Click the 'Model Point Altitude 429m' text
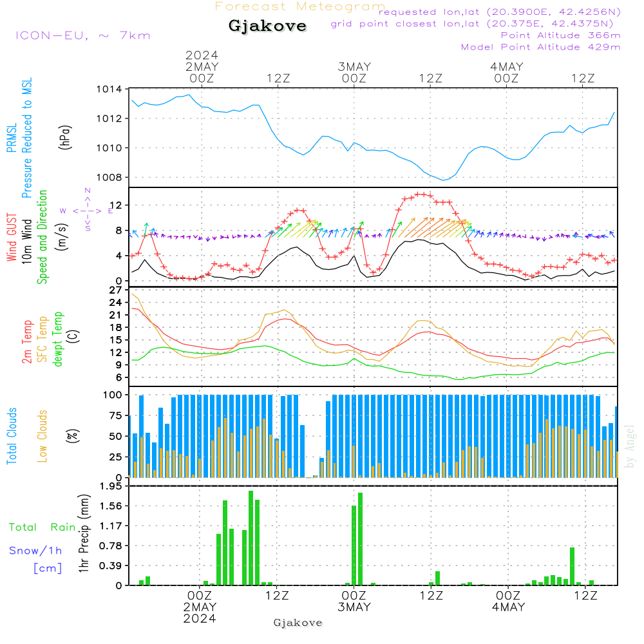Image resolution: width=644 pixels, height=644 pixels. click(540, 47)
